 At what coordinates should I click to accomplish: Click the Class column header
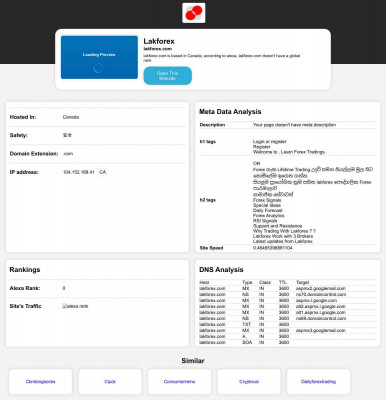[x=265, y=282]
